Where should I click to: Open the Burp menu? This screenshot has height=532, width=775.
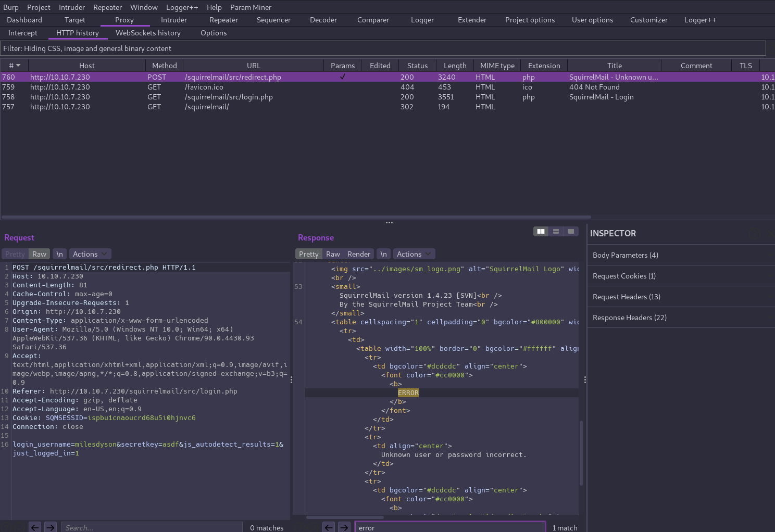pos(11,7)
